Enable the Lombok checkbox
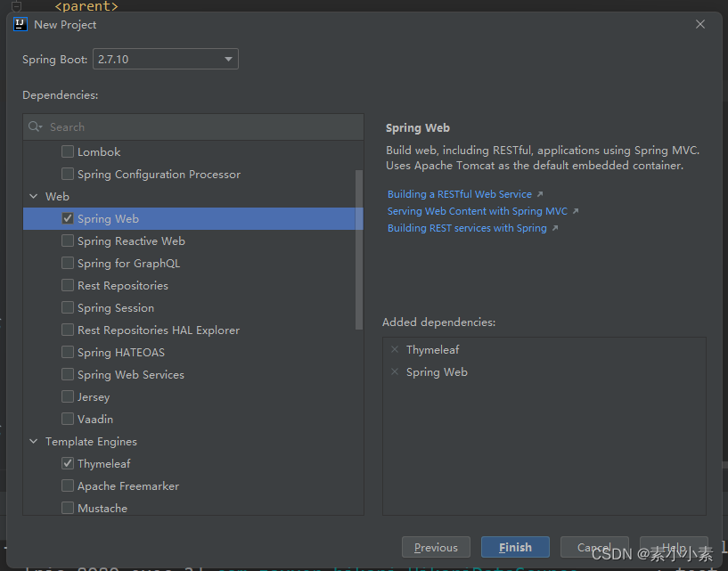The image size is (728, 571). pos(68,151)
